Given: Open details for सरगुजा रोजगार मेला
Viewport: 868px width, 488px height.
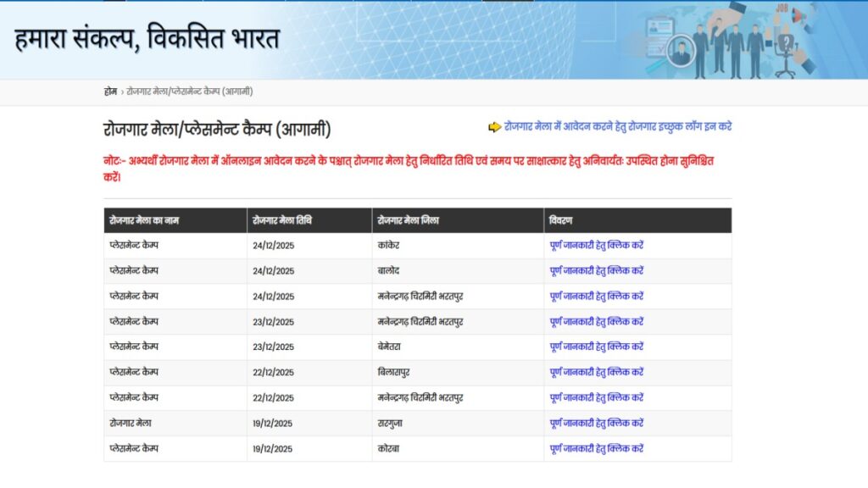Looking at the screenshot, I should click(596, 423).
